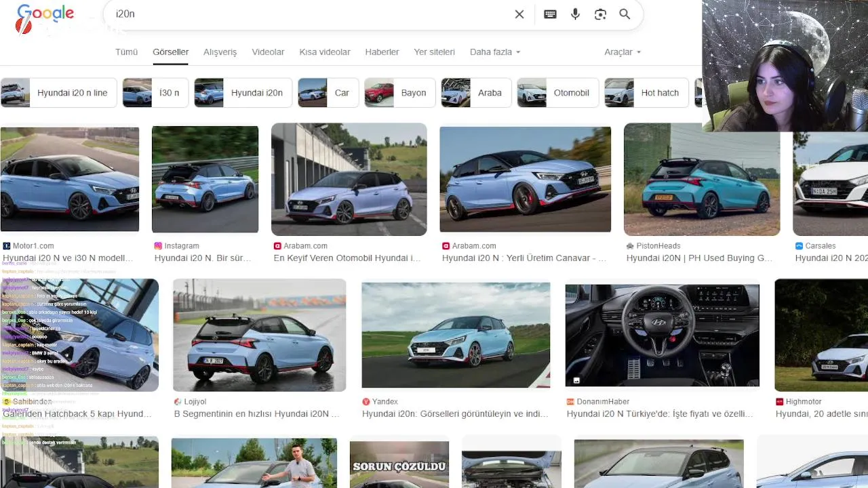Click the Instagram source favicon
The height and width of the screenshot is (488, 868).
158,246
